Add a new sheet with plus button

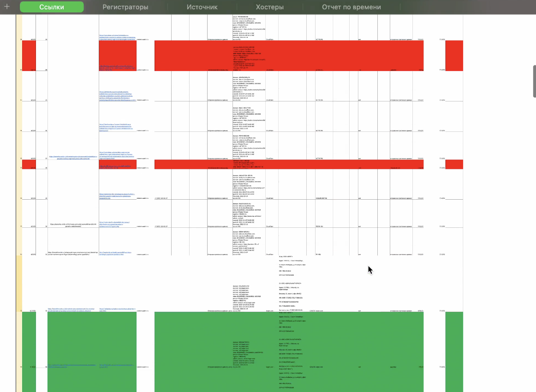point(7,6)
